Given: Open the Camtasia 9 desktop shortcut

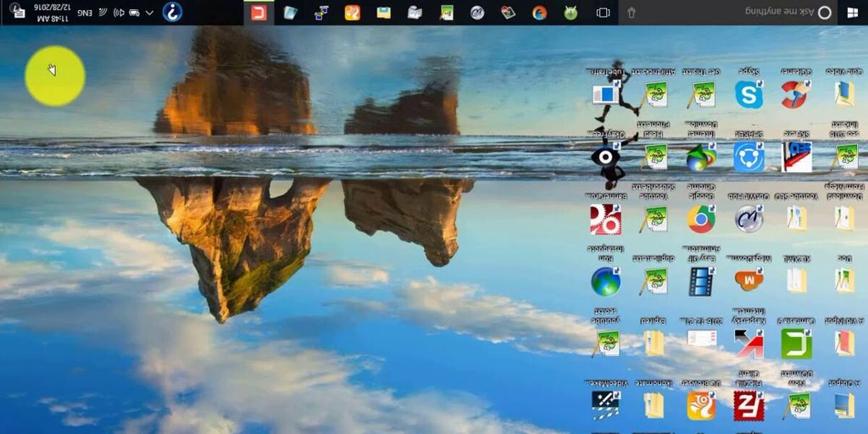Looking at the screenshot, I should click(796, 344).
